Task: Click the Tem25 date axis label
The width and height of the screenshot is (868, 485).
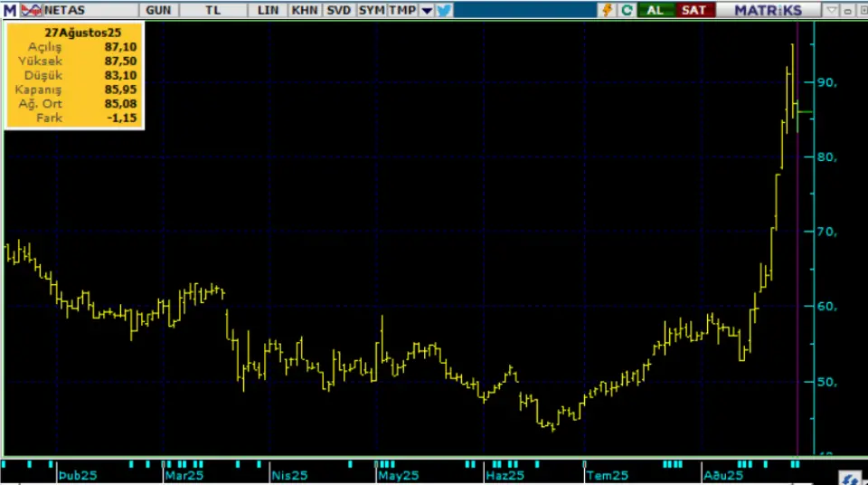Action: click(608, 476)
